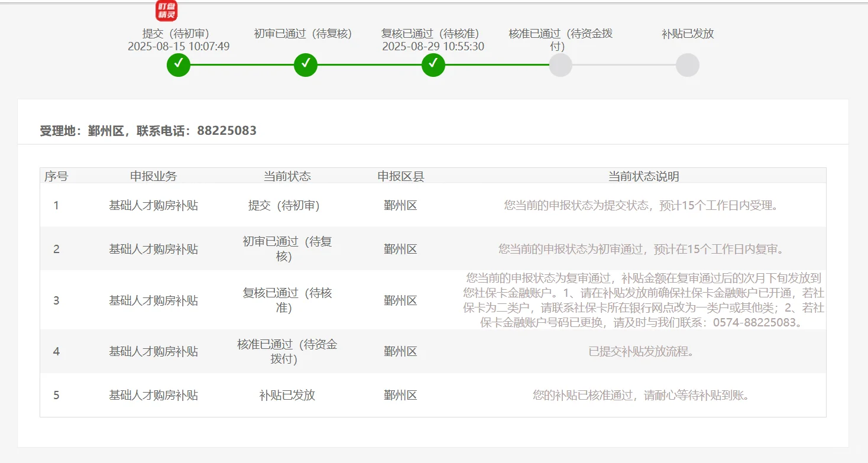The height and width of the screenshot is (463, 868).
Task: Click 鄞州区 district cell in row 3
Action: pos(401,300)
